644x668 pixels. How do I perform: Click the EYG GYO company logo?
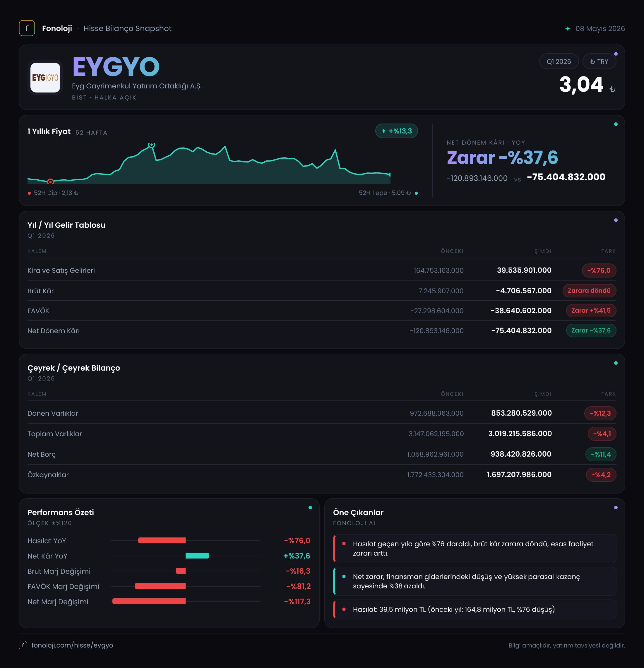(45, 77)
